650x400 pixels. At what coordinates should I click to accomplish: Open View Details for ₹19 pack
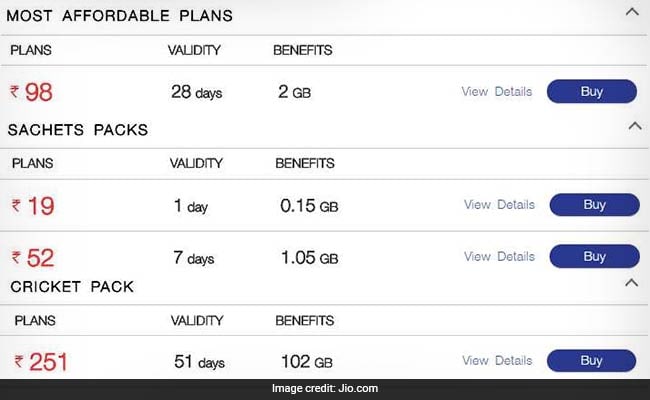(x=499, y=205)
